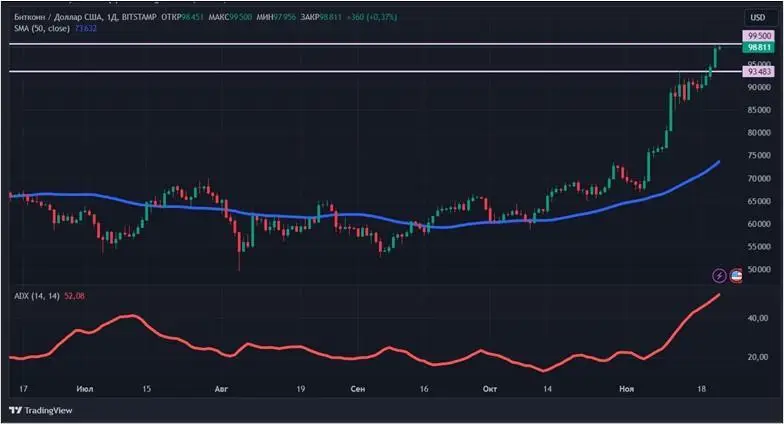Click the Июл label on time axis
Viewport: 784px width, 424px height.
point(83,387)
